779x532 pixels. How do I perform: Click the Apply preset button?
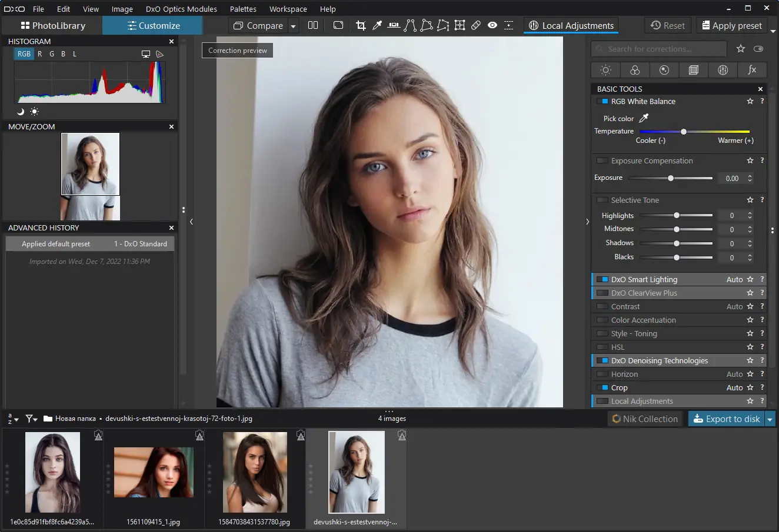[731, 25]
